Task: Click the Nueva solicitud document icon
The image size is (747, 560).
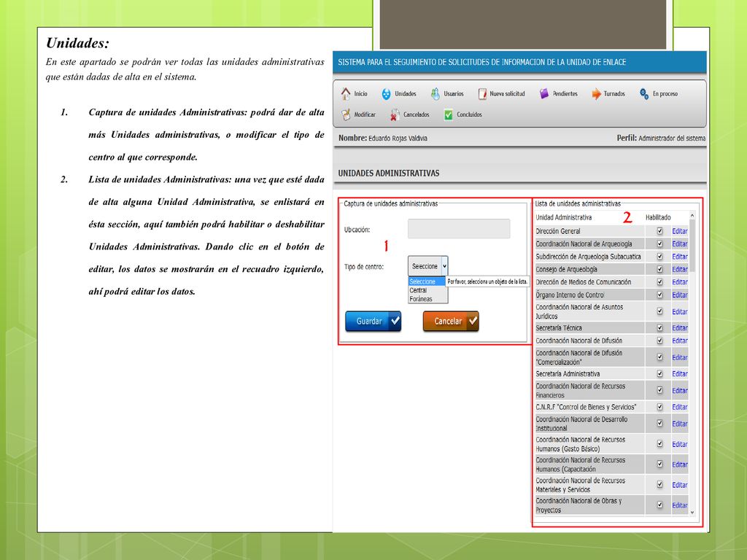Action: [x=483, y=94]
